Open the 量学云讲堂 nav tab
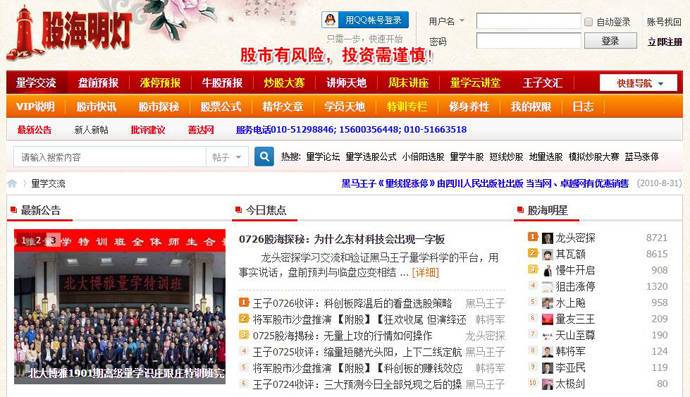690x397 pixels. point(475,82)
